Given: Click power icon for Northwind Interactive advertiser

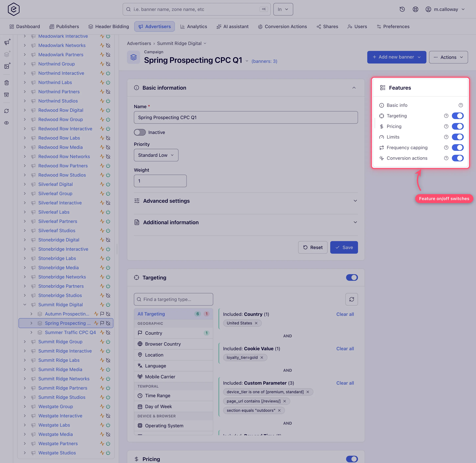Looking at the screenshot, I should (x=108, y=73).
